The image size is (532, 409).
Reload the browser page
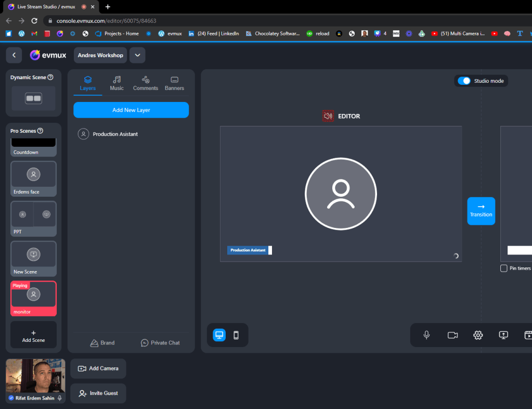click(34, 21)
